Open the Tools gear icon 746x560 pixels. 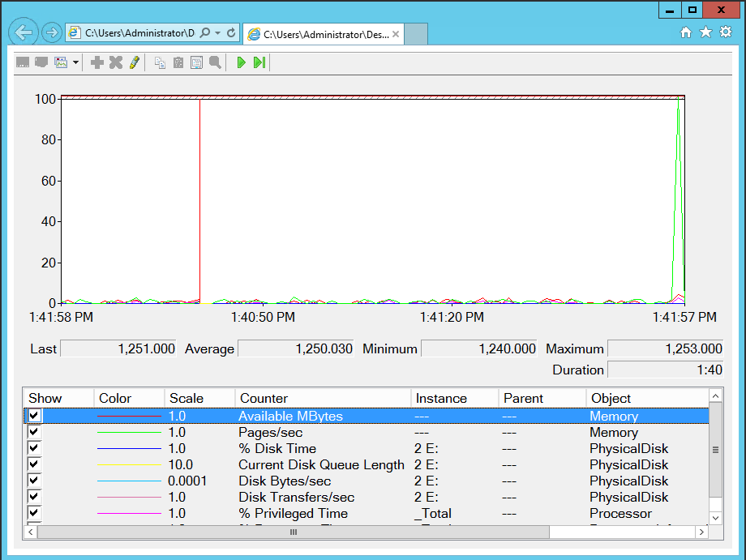[x=726, y=32]
